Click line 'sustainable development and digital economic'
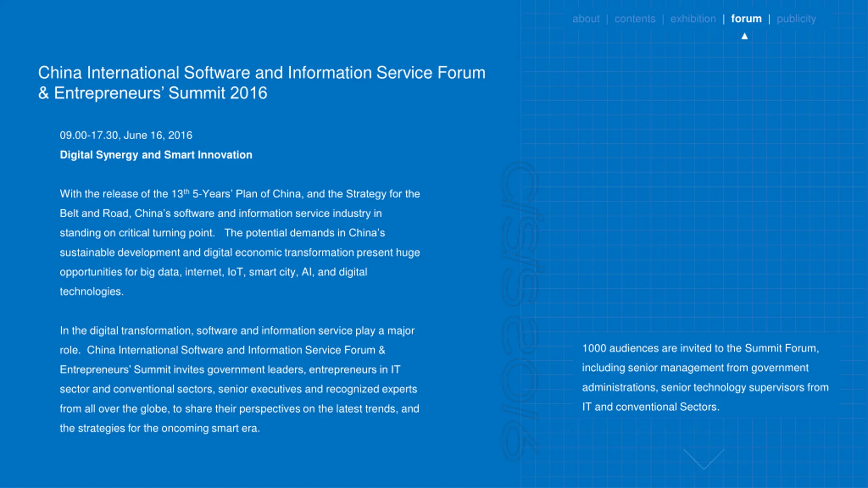Screen dimensions: 868x488 (240, 252)
